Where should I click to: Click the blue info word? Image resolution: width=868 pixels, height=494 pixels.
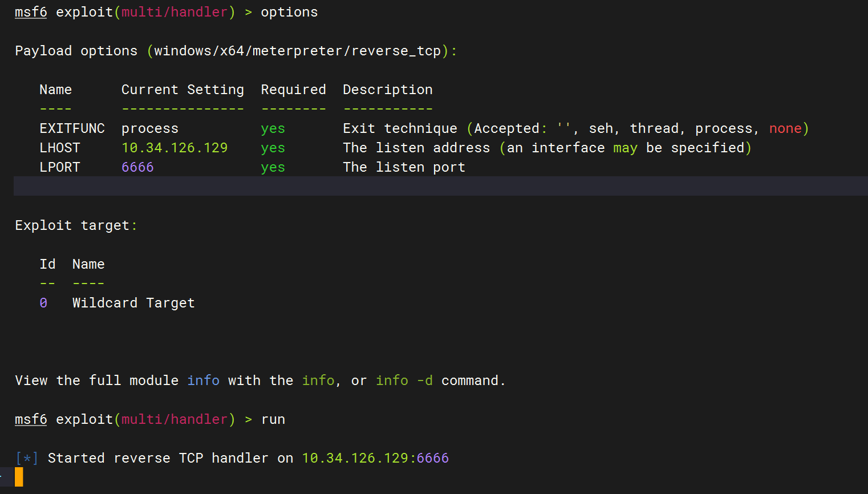pos(204,380)
